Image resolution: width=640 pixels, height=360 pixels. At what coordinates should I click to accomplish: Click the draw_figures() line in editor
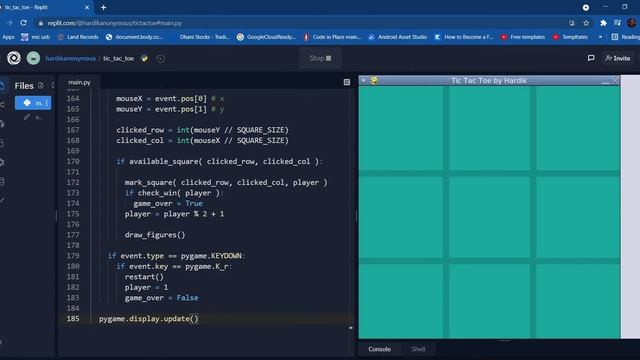pos(155,235)
